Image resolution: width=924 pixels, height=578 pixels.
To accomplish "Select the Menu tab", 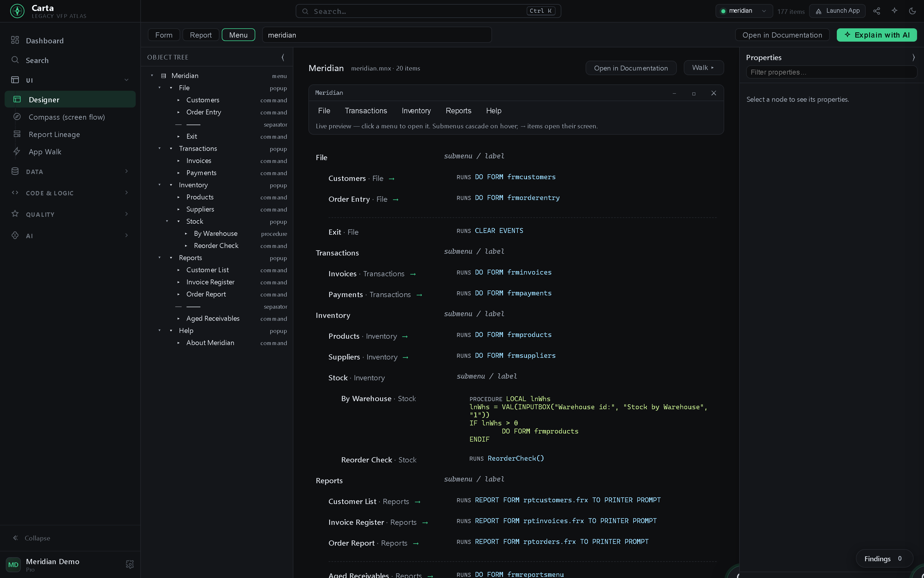I will [238, 35].
